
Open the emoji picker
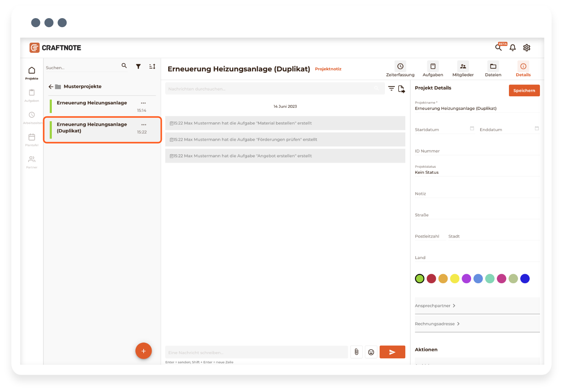pyautogui.click(x=371, y=352)
